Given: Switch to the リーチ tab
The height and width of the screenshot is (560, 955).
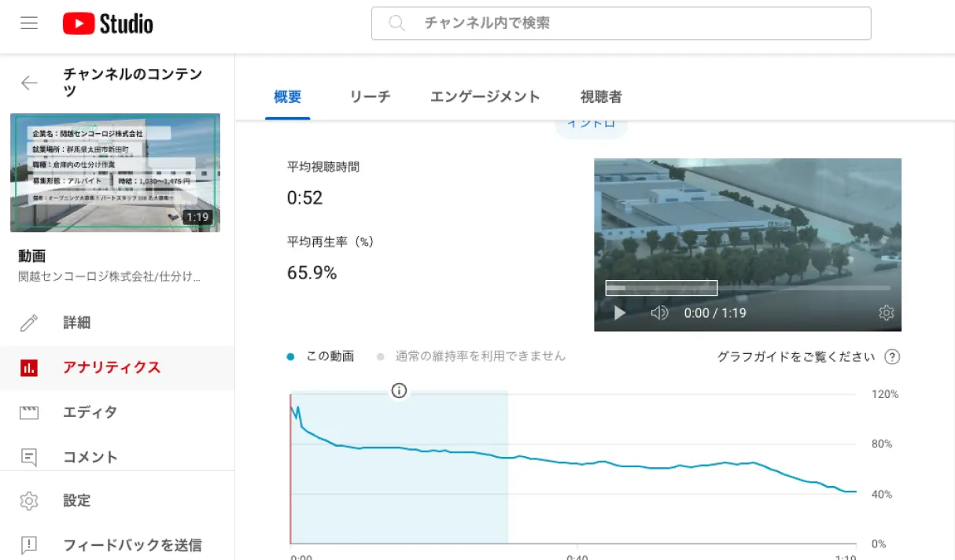Looking at the screenshot, I should (x=370, y=96).
